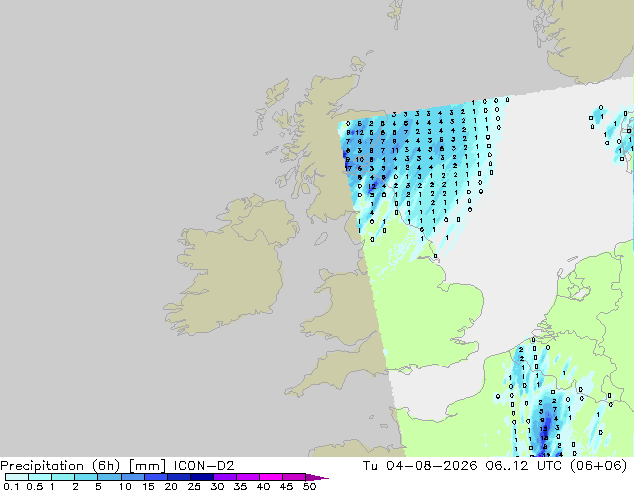Pick the 15–20 mm legend color swatch

tap(155, 477)
